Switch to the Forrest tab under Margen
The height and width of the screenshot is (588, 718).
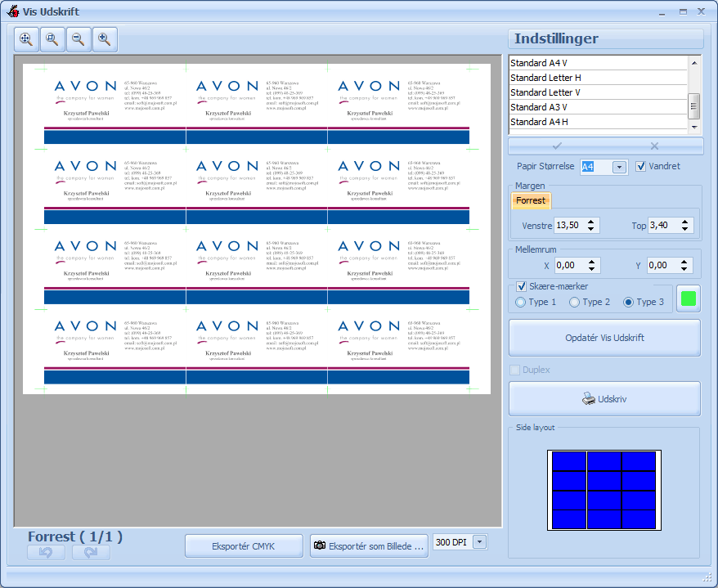coord(531,200)
